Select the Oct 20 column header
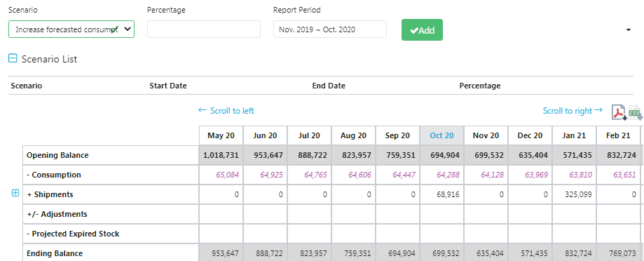 (x=442, y=135)
